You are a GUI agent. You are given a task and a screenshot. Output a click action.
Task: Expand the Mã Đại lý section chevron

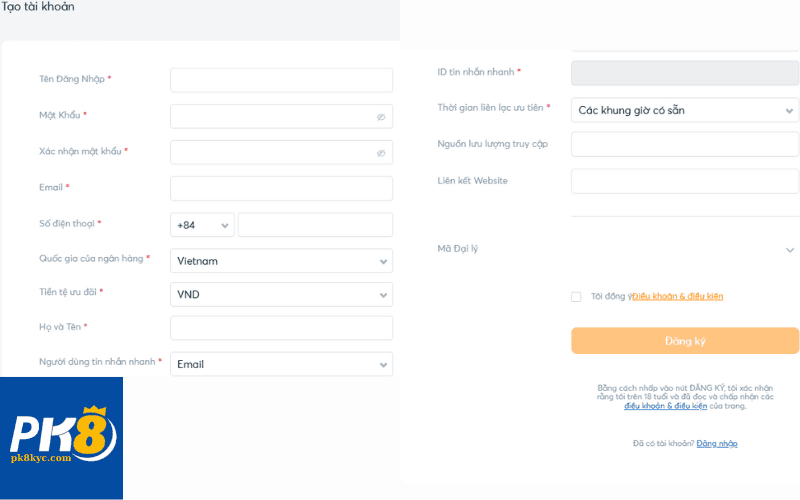[x=790, y=250]
